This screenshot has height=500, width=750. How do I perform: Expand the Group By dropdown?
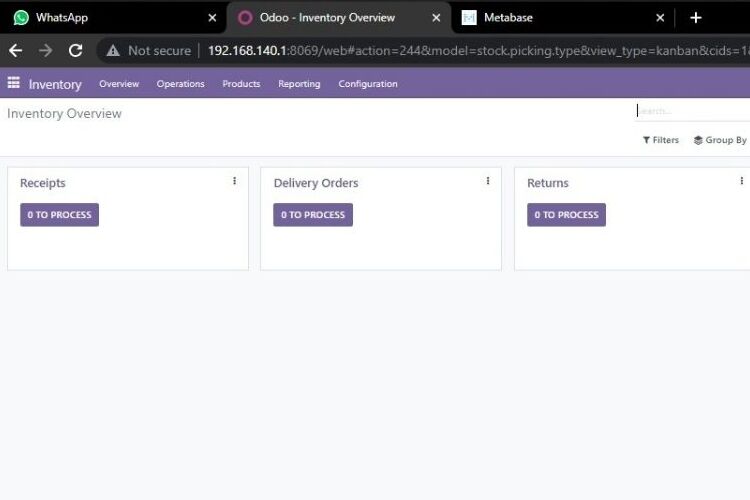(720, 140)
